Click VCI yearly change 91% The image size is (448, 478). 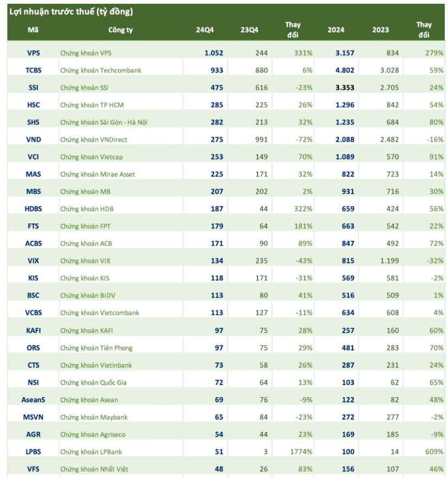(437, 157)
